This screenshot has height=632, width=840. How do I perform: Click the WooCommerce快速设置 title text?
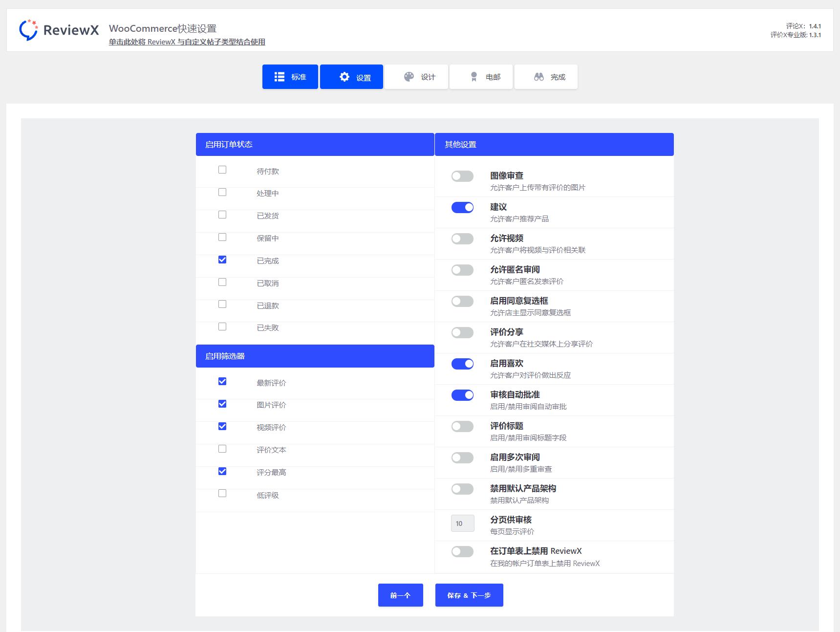click(163, 28)
